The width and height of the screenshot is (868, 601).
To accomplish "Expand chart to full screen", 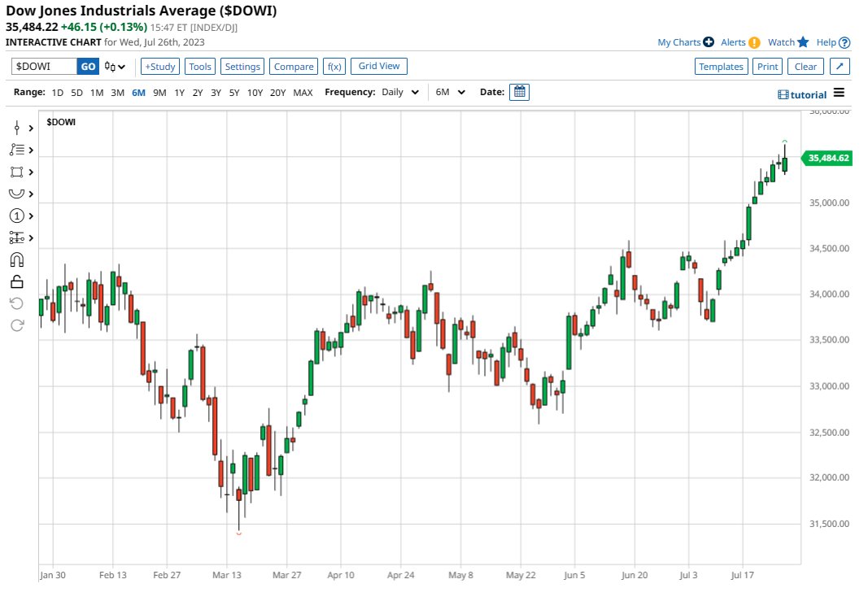I will [x=840, y=67].
